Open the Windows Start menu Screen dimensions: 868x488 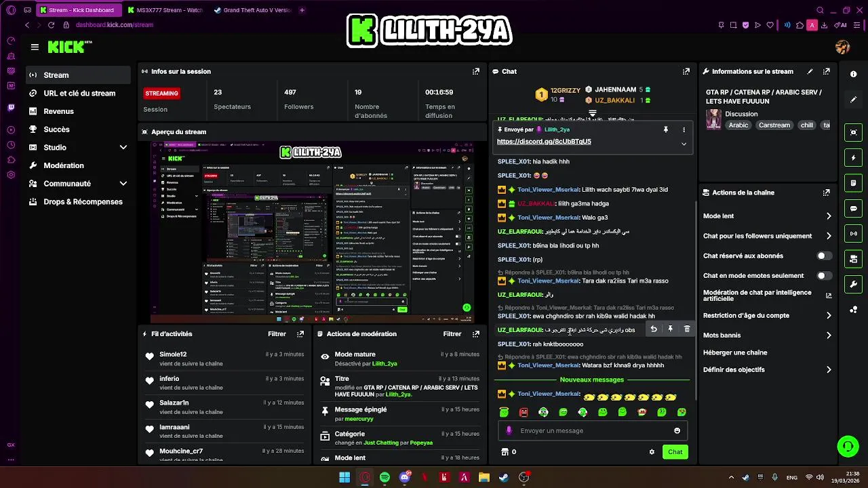(x=344, y=477)
